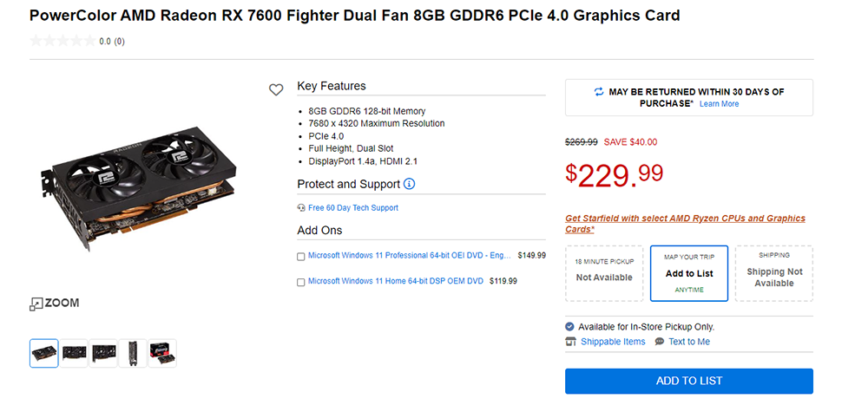Check the Windows 11 Home add-on box
Viewport: 868px width, 405px height.
pyautogui.click(x=301, y=282)
